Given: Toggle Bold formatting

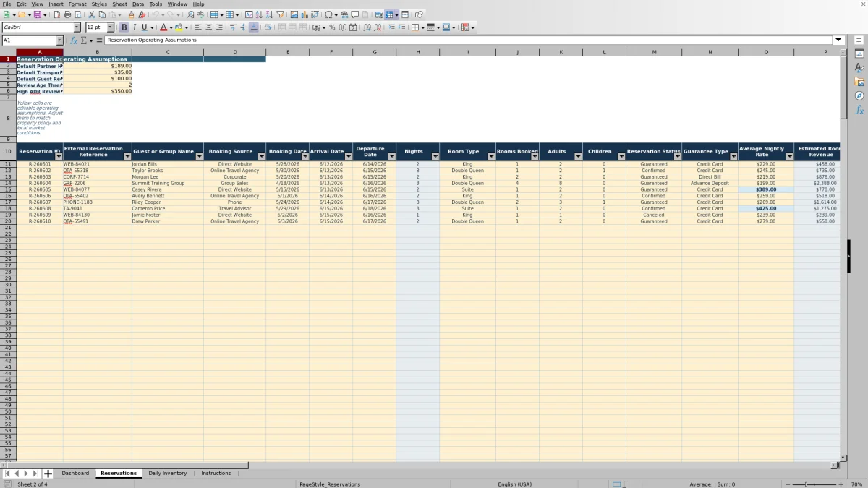Looking at the screenshot, I should 124,27.
